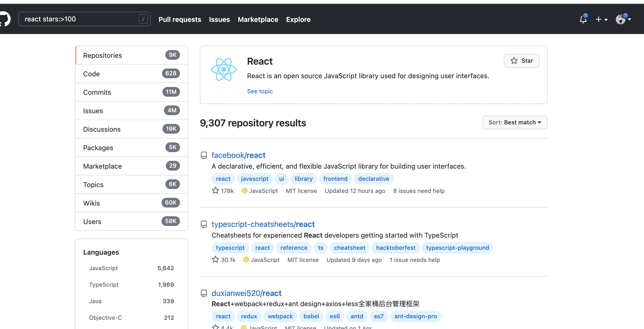
Task: Select Packages results filter
Action: pos(132,148)
